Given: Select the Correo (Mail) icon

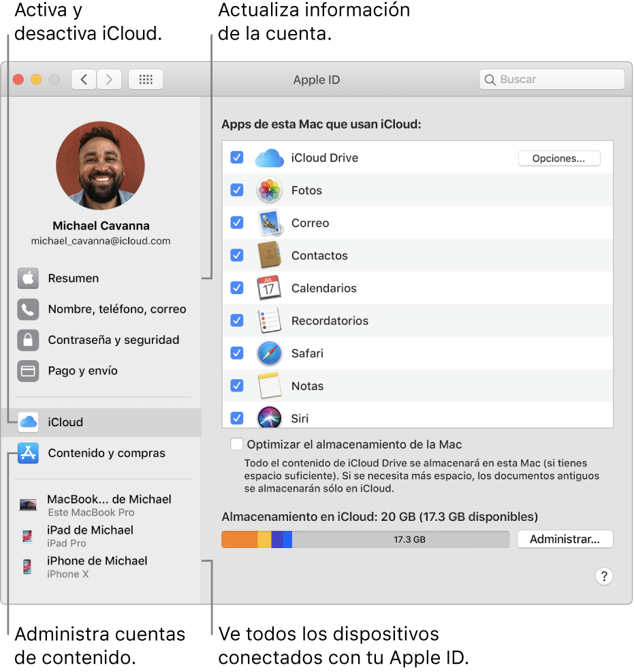Looking at the screenshot, I should (269, 223).
